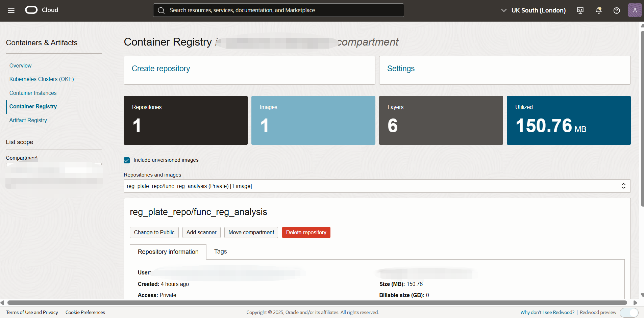Open Cookie Preferences
The image size is (644, 318).
tap(85, 312)
